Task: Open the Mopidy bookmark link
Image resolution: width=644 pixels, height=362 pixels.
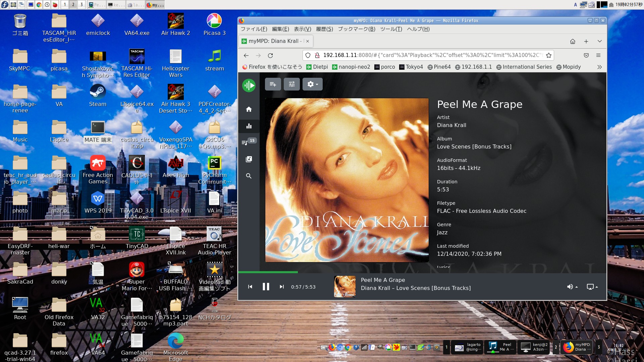Action: (x=568, y=67)
